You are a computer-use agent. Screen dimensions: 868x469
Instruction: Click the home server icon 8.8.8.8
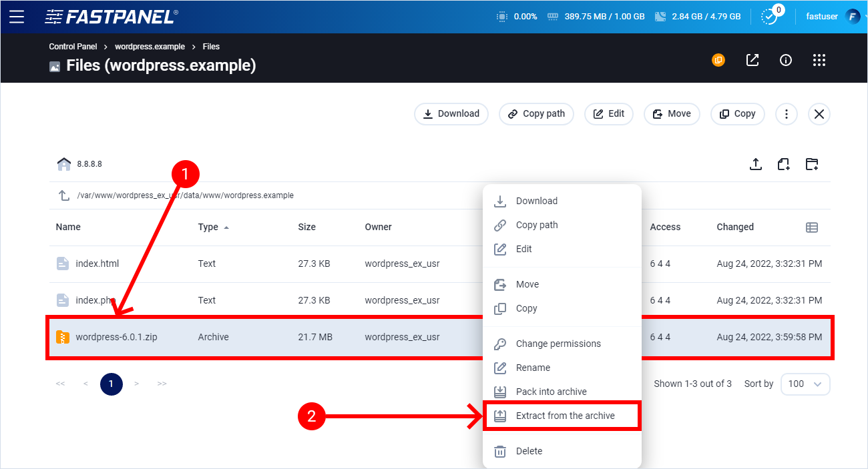[64, 163]
